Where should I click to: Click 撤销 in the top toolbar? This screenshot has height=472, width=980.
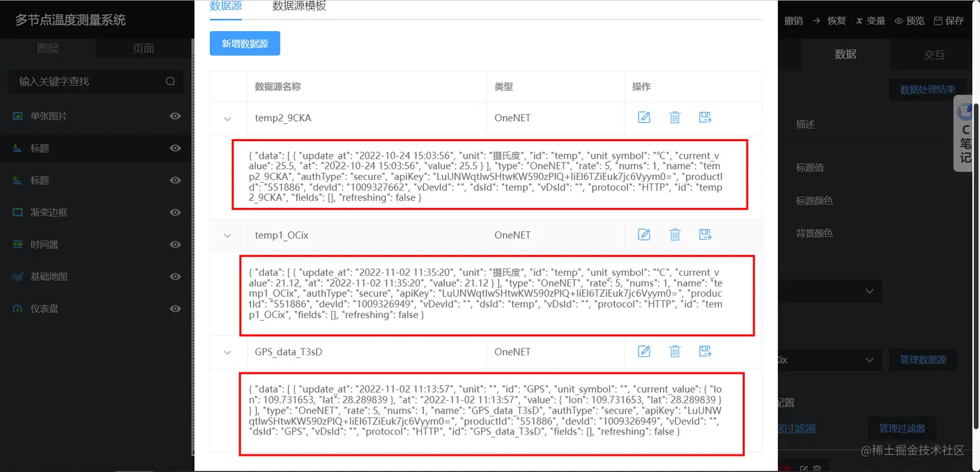click(793, 21)
